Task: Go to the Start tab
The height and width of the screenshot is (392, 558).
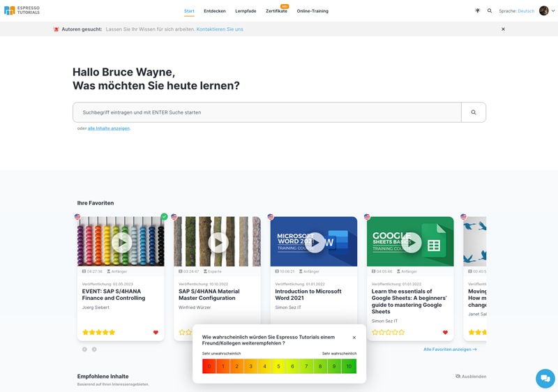Action: [189, 11]
